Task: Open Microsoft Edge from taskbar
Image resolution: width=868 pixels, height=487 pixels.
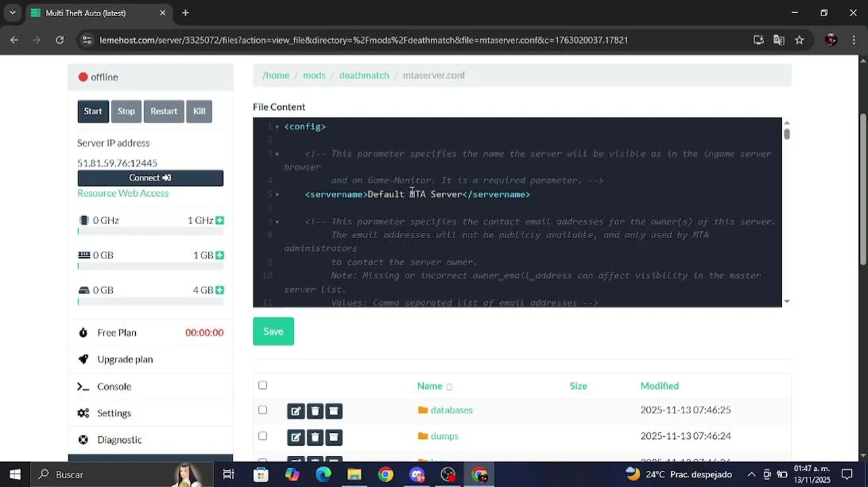Action: tap(323, 475)
